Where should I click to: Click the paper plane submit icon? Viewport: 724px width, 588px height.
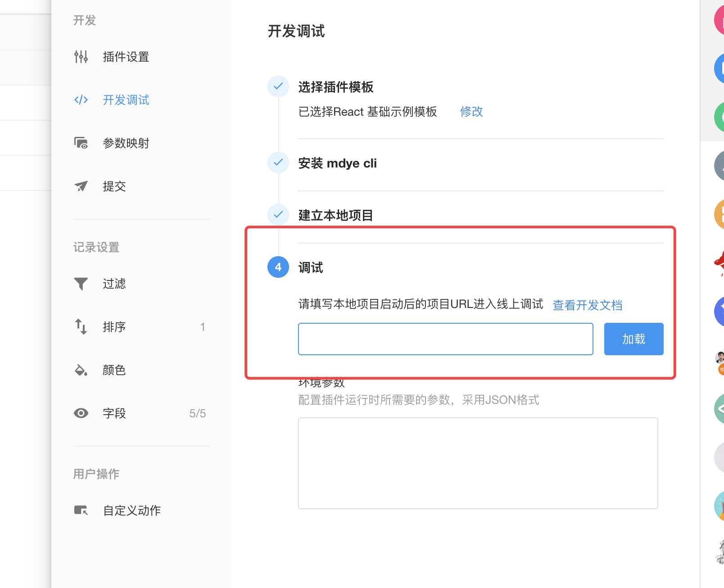(81, 186)
